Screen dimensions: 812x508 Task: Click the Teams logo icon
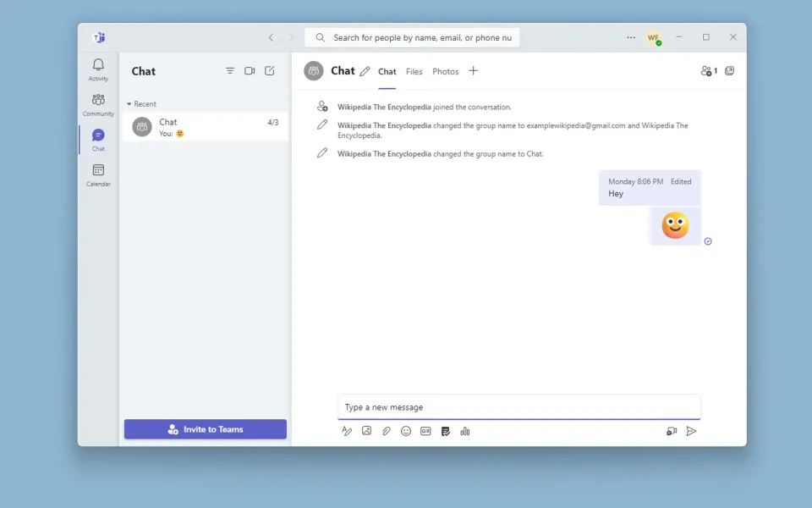[98, 37]
